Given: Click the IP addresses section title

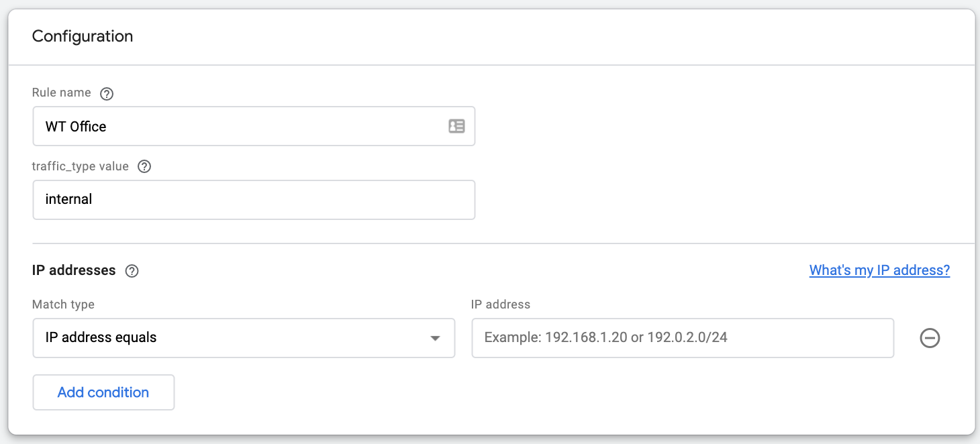Looking at the screenshot, I should point(74,270).
